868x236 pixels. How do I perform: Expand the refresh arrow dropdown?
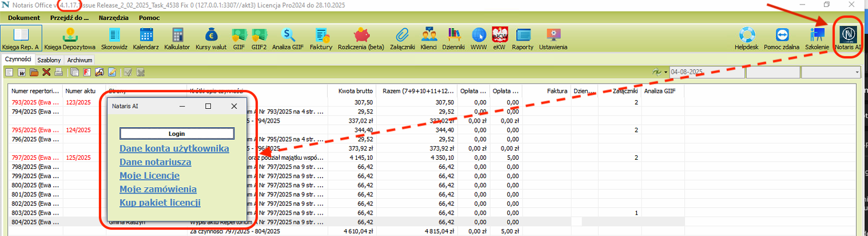(666, 72)
